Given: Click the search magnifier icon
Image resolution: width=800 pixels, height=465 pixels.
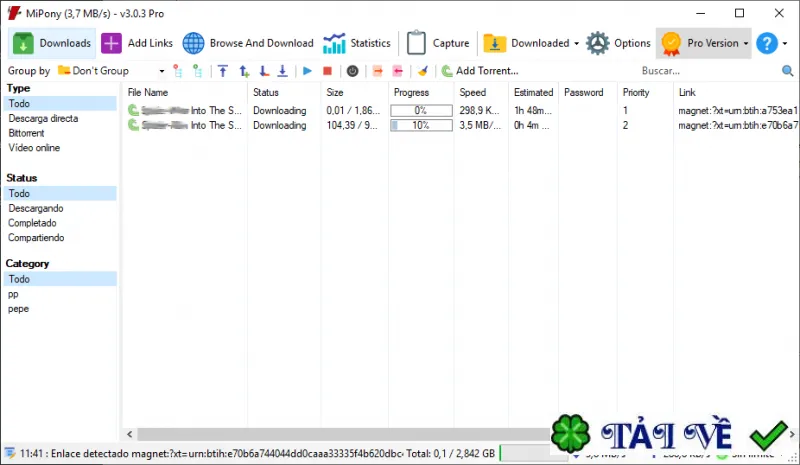Looking at the screenshot, I should pyautogui.click(x=787, y=71).
